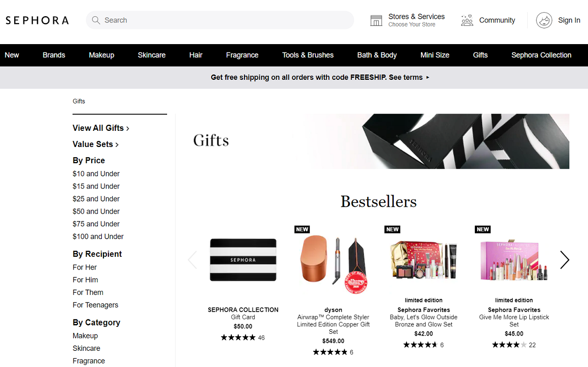
Task: Advance the Bestsellers carousel with the right arrow
Action: click(564, 260)
